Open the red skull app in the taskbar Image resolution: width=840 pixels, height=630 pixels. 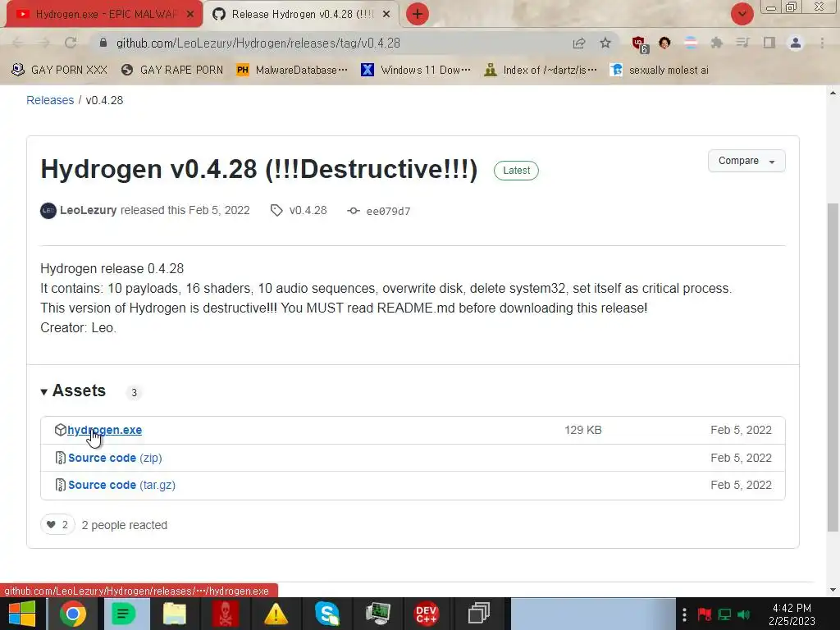click(x=225, y=614)
